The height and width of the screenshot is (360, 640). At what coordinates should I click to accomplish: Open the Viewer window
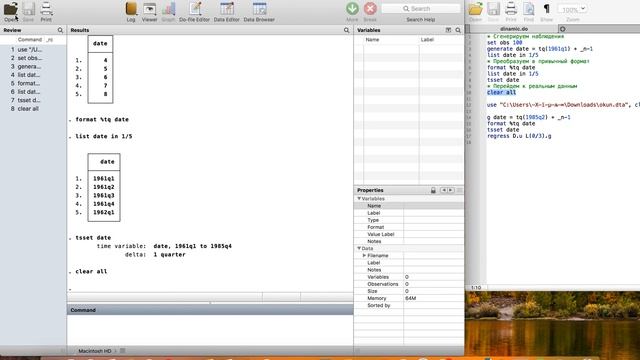click(x=149, y=11)
